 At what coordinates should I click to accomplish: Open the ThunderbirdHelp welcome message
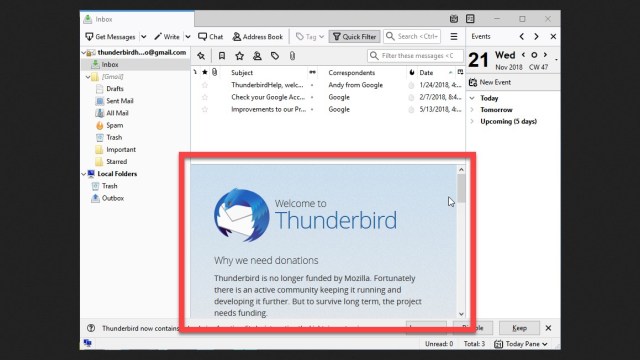click(x=267, y=85)
